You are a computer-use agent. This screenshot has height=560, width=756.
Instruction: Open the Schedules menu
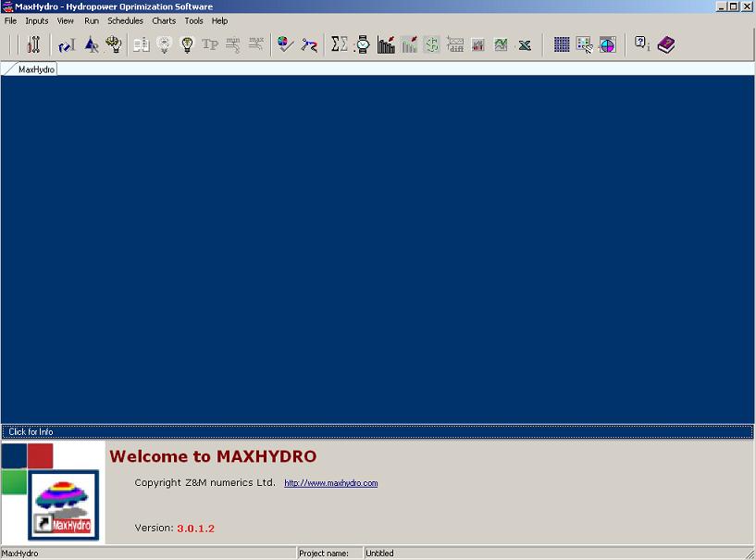pyautogui.click(x=125, y=20)
